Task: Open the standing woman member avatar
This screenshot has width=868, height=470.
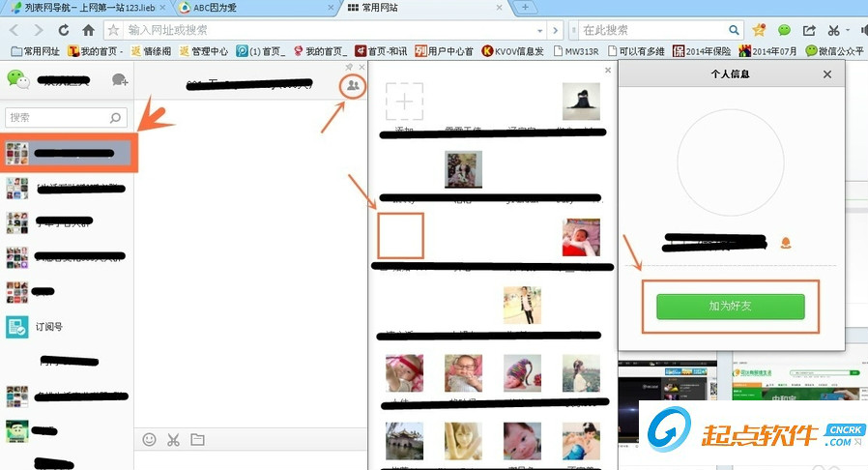Action: [x=522, y=305]
